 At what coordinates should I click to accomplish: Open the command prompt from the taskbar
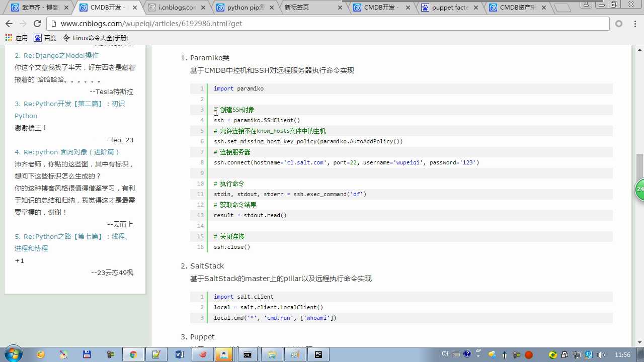248,354
